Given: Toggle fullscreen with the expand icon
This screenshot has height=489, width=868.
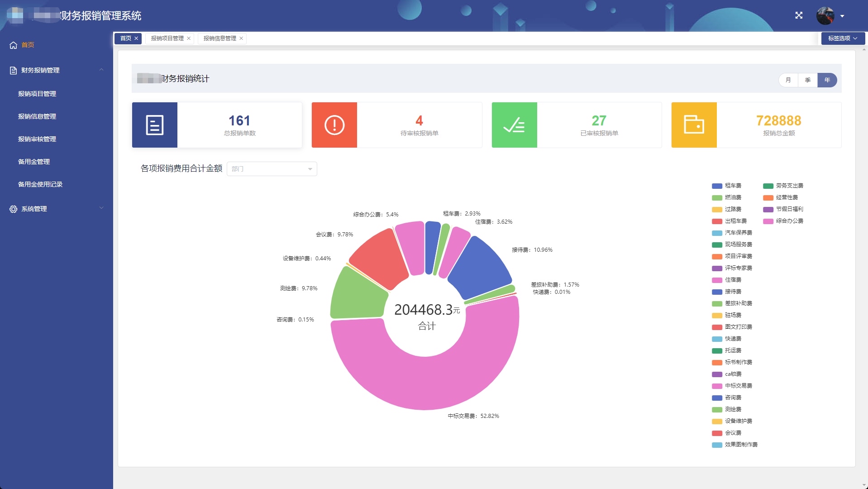Looking at the screenshot, I should (799, 15).
